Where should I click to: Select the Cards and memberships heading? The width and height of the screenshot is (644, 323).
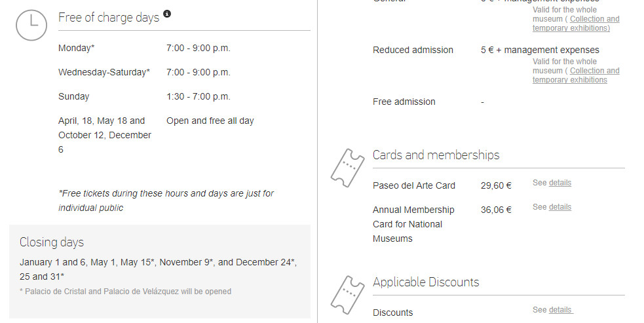(x=436, y=155)
